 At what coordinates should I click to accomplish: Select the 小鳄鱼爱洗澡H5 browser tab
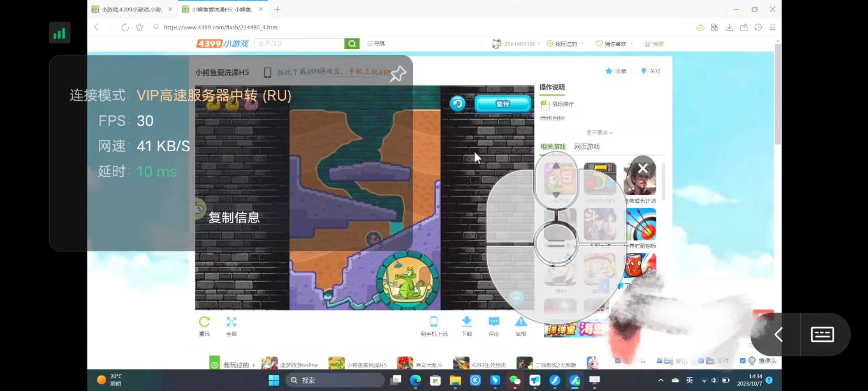[x=222, y=9]
